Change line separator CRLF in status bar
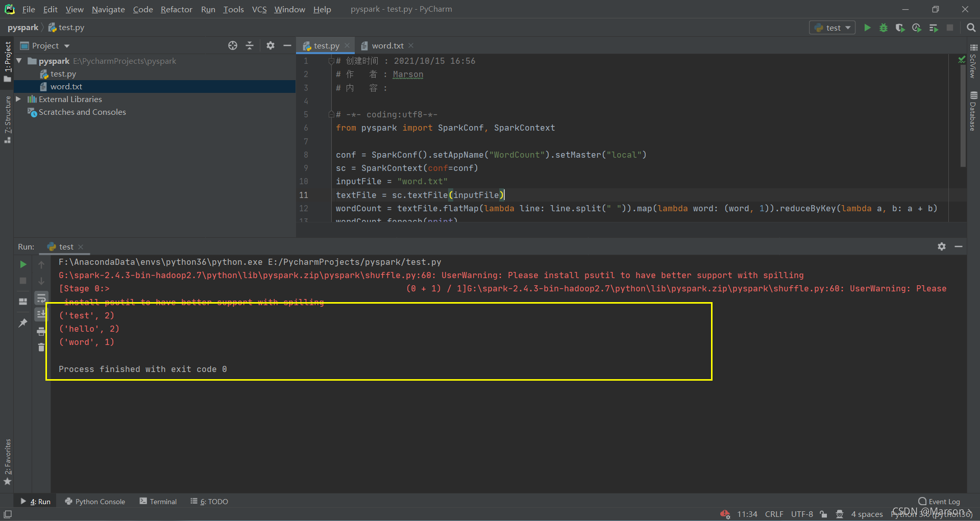 (774, 514)
